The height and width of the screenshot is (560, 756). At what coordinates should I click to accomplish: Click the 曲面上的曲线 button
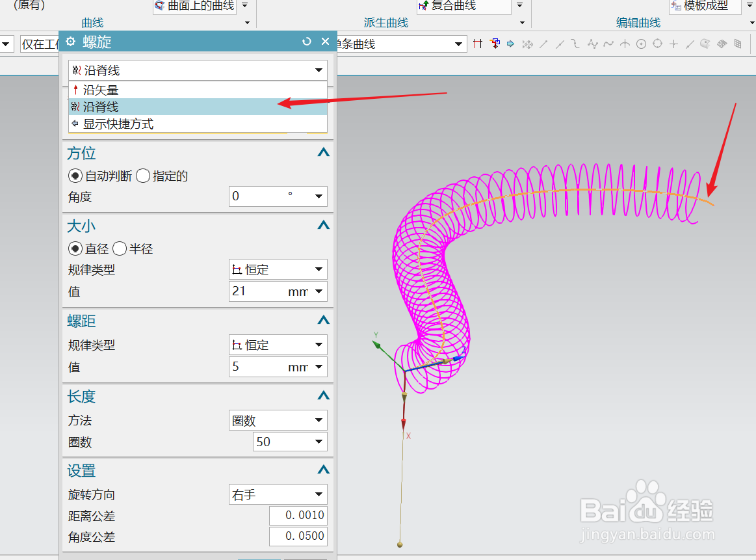195,5
